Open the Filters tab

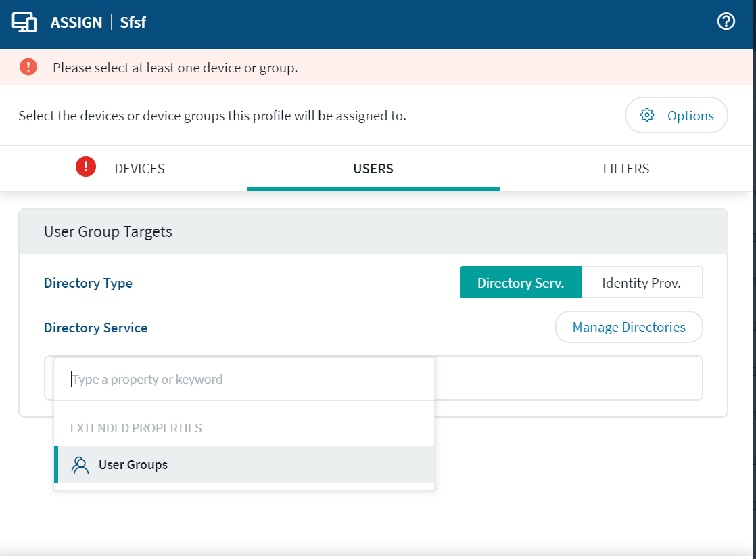point(625,169)
